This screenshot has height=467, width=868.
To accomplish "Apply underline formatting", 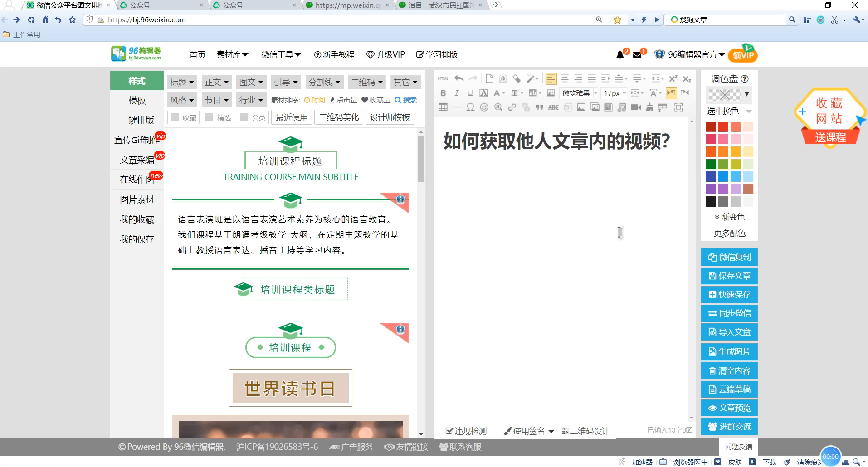I will (470, 93).
